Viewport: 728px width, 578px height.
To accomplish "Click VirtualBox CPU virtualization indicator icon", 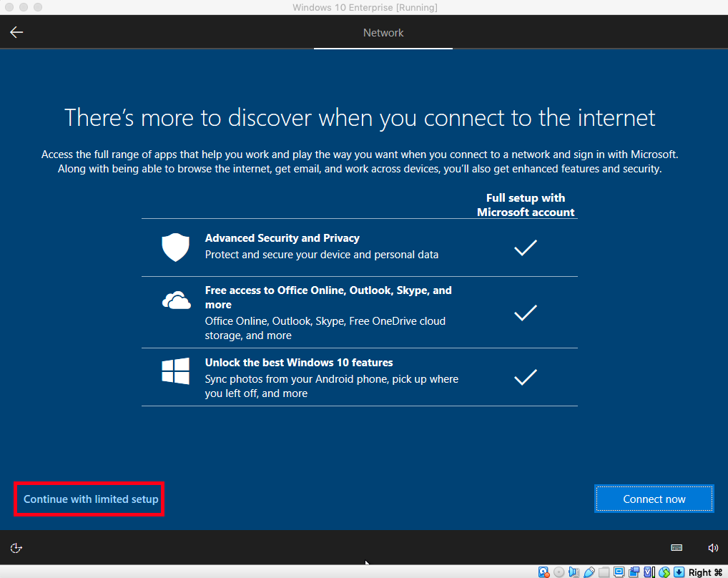I will 649,572.
